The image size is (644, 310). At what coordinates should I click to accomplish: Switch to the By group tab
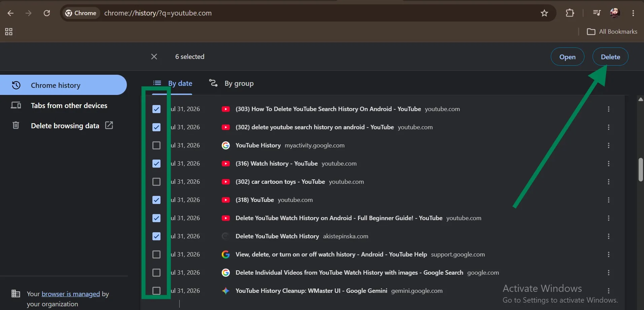pyautogui.click(x=231, y=83)
